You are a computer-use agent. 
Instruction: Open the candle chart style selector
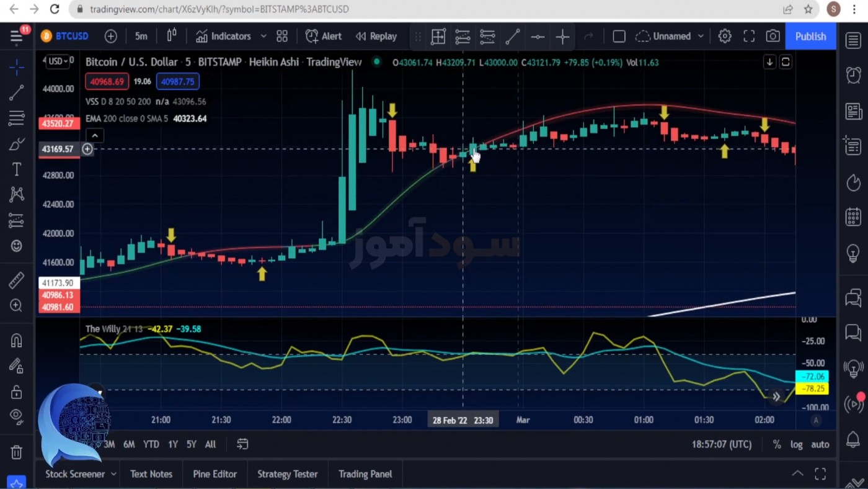click(x=172, y=36)
